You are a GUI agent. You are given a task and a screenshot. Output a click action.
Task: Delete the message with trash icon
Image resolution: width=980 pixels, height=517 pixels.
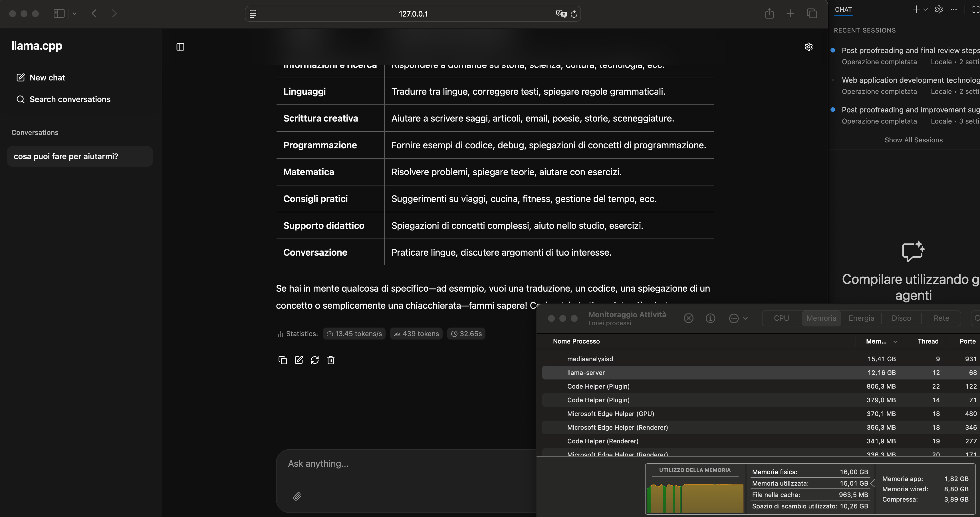tap(330, 360)
